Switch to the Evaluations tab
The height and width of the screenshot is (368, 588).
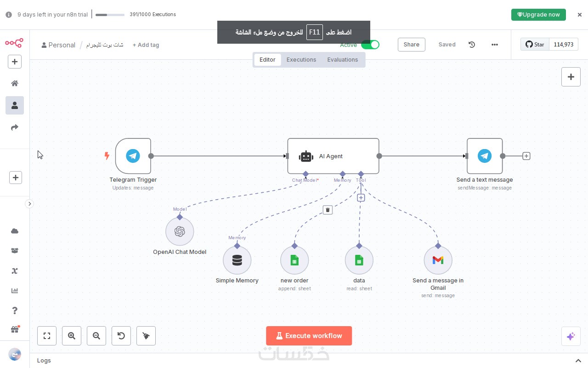tap(343, 60)
